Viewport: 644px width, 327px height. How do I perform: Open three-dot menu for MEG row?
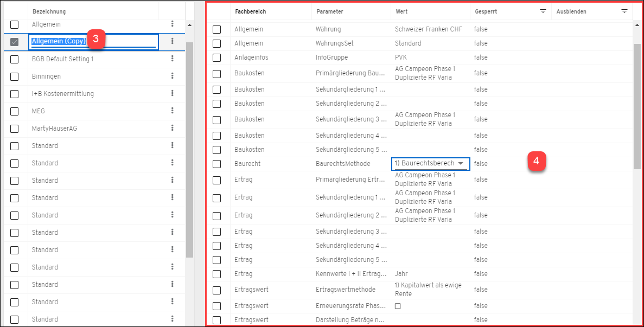point(173,111)
